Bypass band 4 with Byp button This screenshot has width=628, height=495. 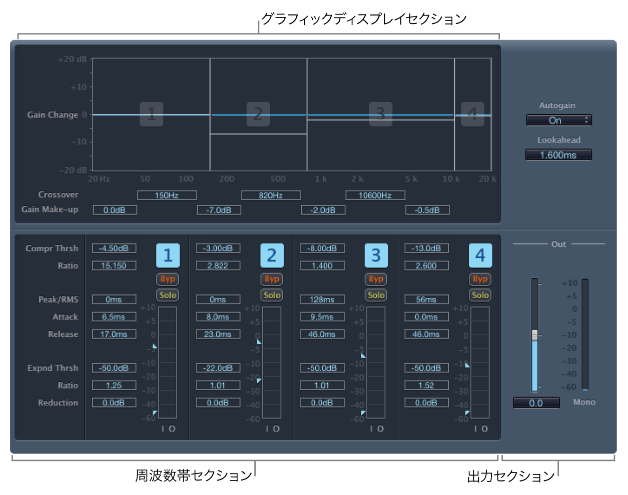(480, 279)
